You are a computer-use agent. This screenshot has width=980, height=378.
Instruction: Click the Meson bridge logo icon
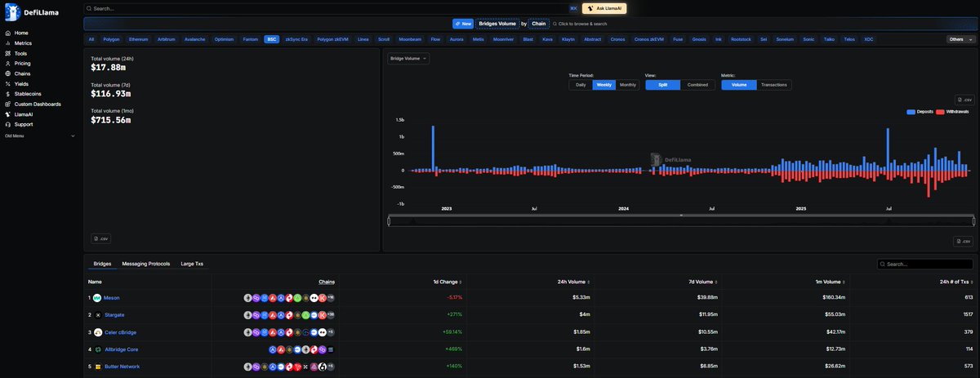tap(97, 297)
